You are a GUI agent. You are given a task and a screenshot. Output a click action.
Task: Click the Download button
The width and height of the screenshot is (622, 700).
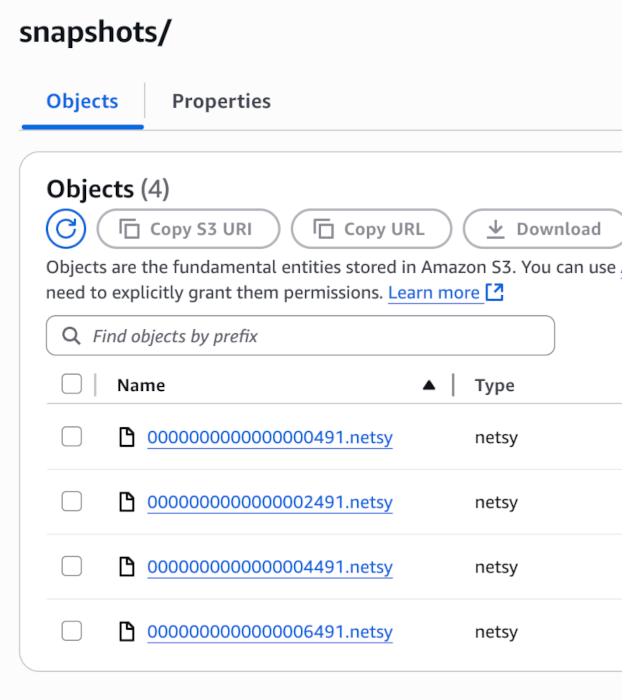[x=543, y=229]
